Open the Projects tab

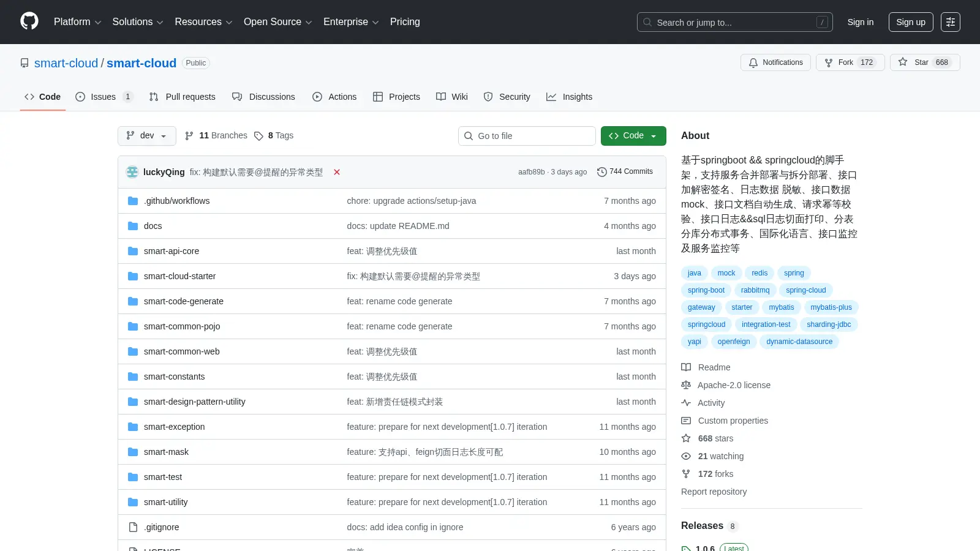(x=396, y=97)
